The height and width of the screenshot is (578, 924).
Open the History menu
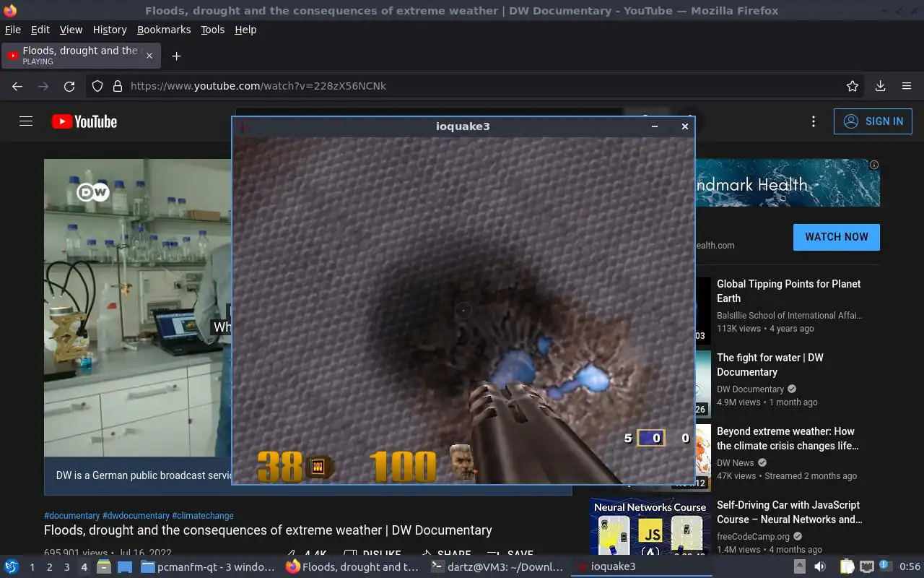pos(110,30)
